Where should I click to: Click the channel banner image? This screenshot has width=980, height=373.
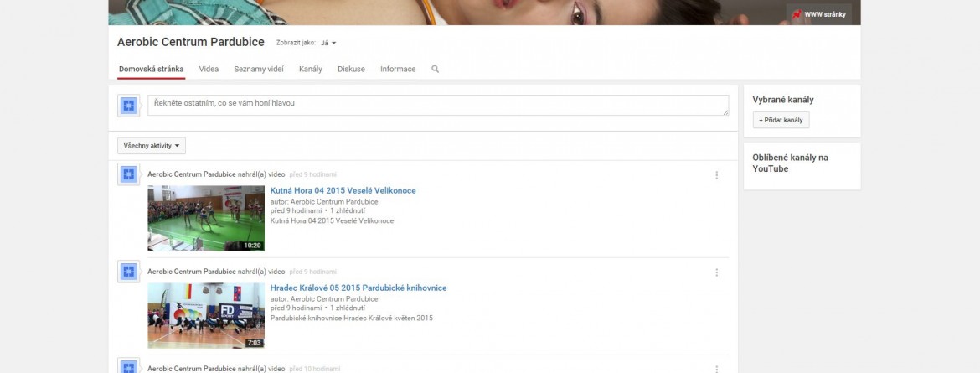click(484, 13)
